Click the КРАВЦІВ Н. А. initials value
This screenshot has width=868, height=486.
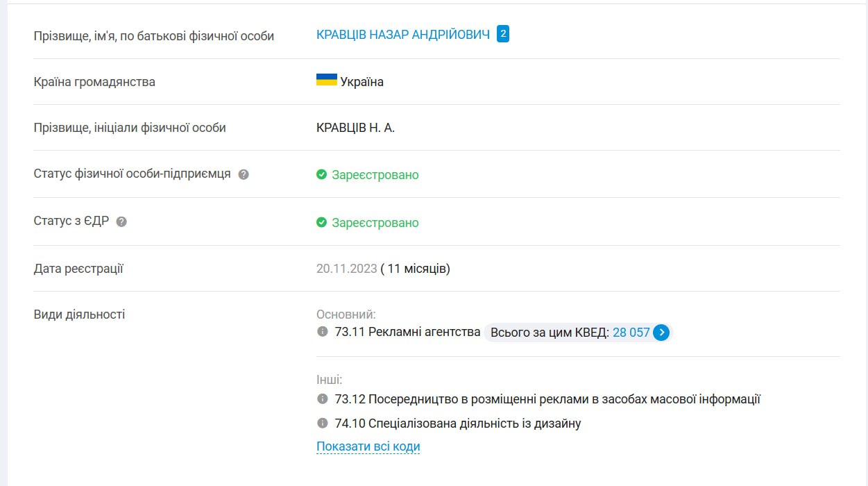[356, 128]
